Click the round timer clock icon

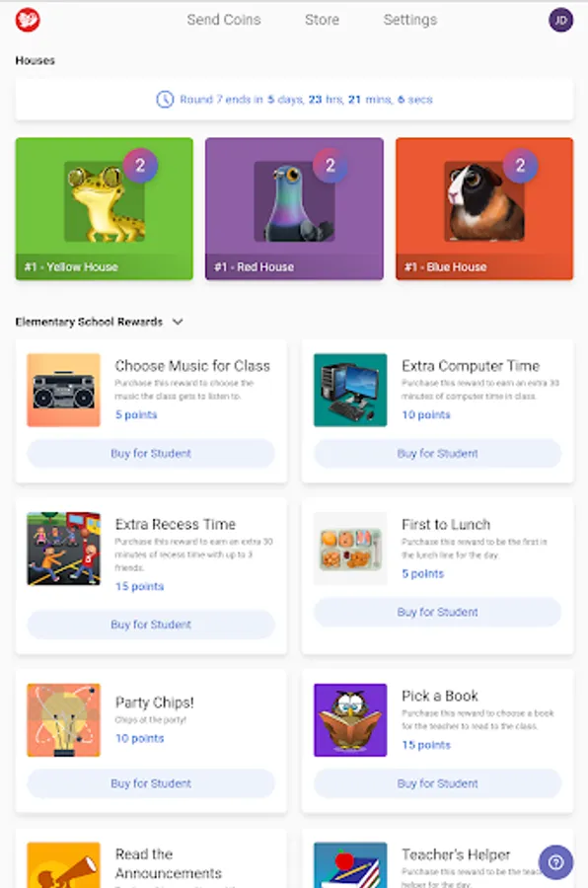[165, 100]
